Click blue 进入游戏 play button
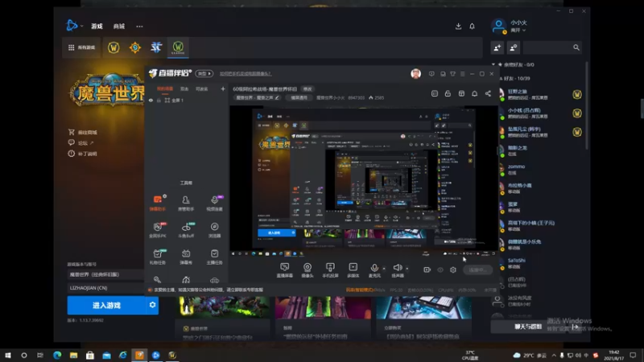Image resolution: width=644 pixels, height=362 pixels. click(x=107, y=306)
